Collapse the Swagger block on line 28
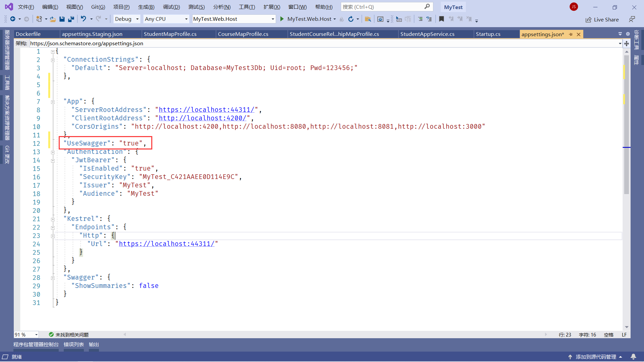Image resolution: width=644 pixels, height=362 pixels. (x=53, y=278)
